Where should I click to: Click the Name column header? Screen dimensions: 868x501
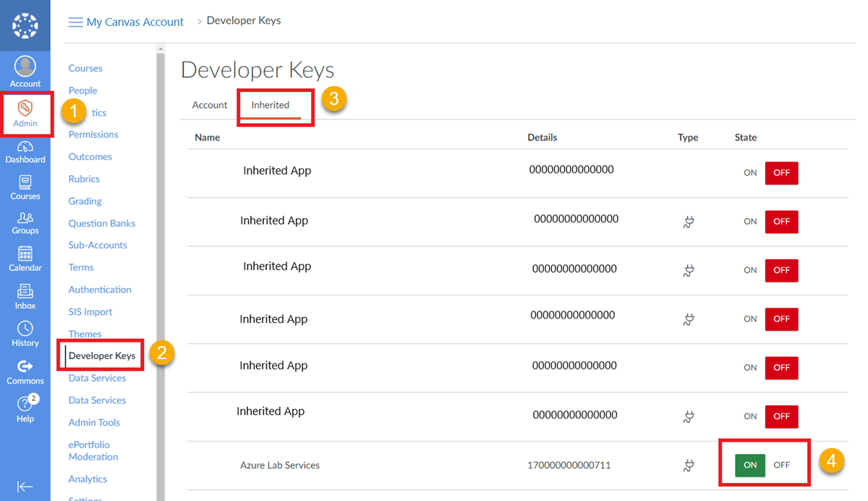coord(208,138)
